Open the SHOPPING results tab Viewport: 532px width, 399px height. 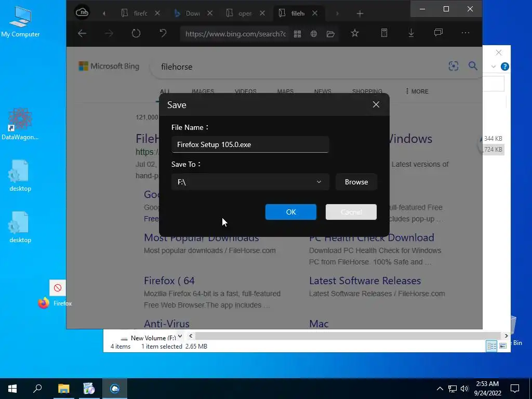[367, 91]
